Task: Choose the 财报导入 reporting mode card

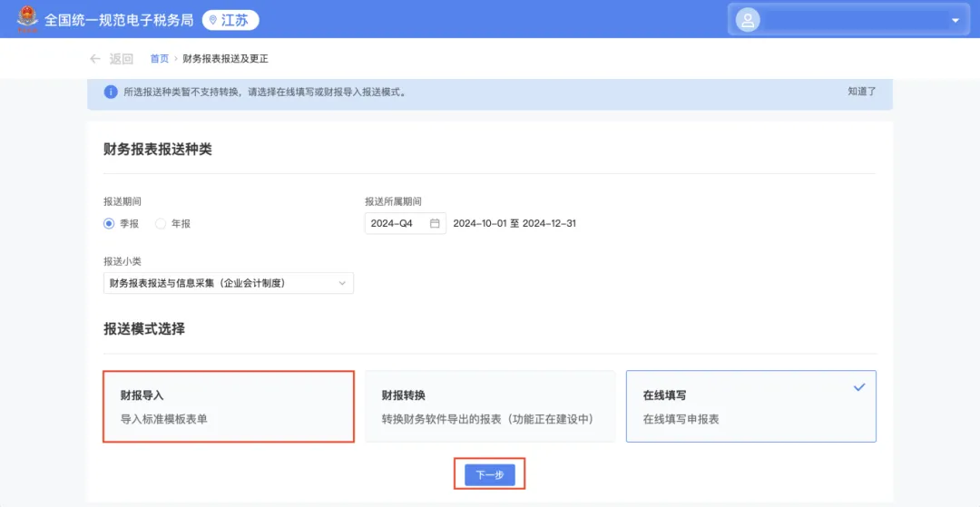Action: [228, 406]
